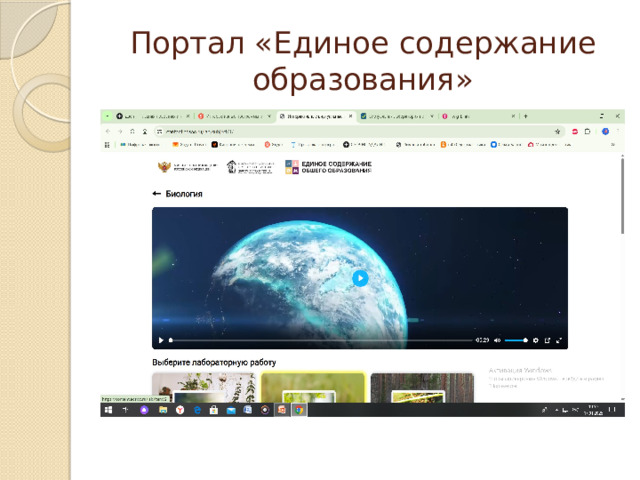Screen dimensions: 640x480
Task: Open File Explorer from the taskbar
Action: tap(163, 410)
